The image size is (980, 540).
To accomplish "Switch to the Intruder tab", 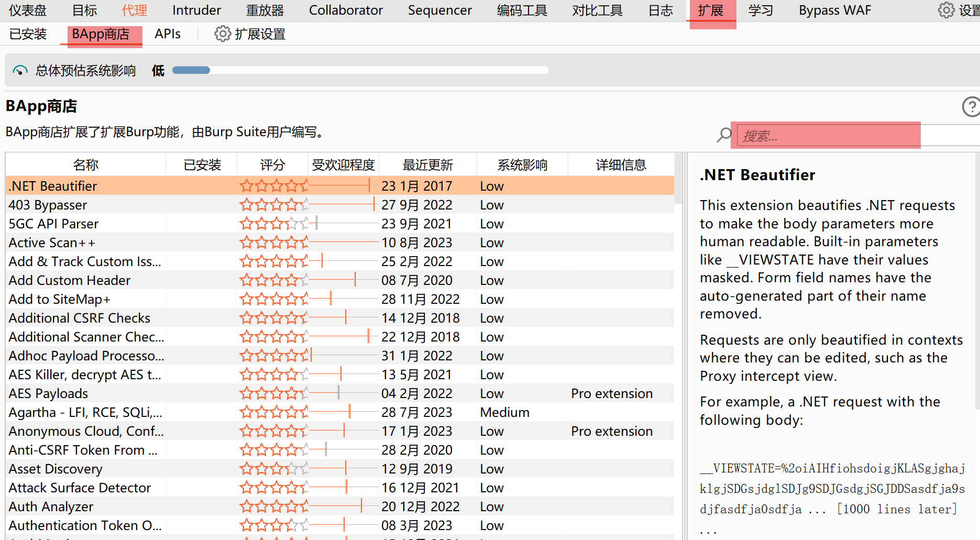I will point(196,10).
